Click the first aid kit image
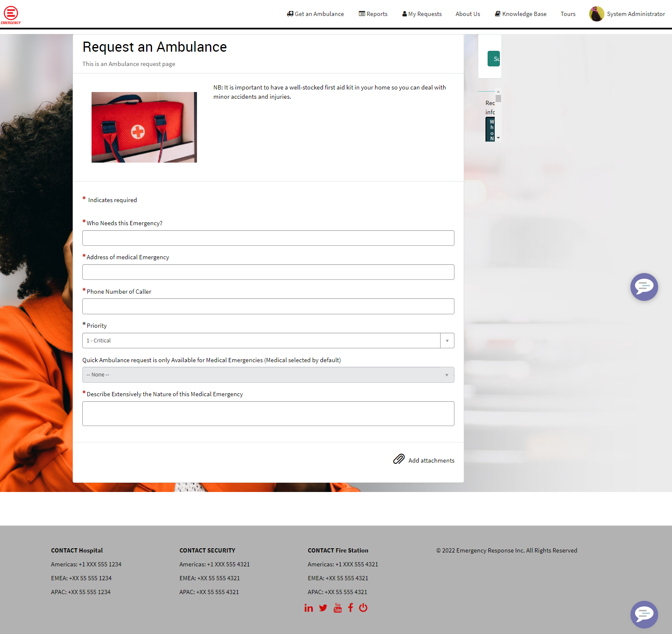This screenshot has width=672, height=634. point(144,127)
